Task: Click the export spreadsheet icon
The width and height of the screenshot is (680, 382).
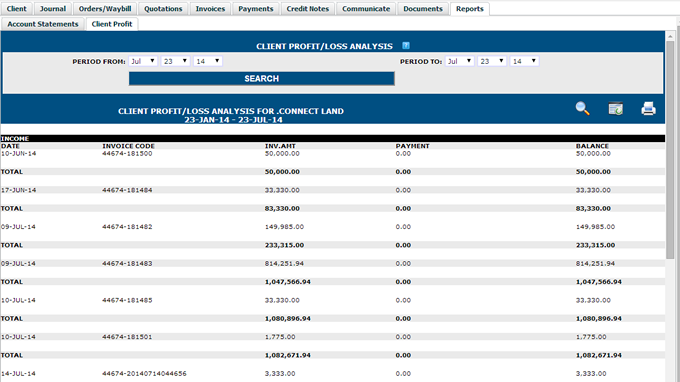Action: 615,108
